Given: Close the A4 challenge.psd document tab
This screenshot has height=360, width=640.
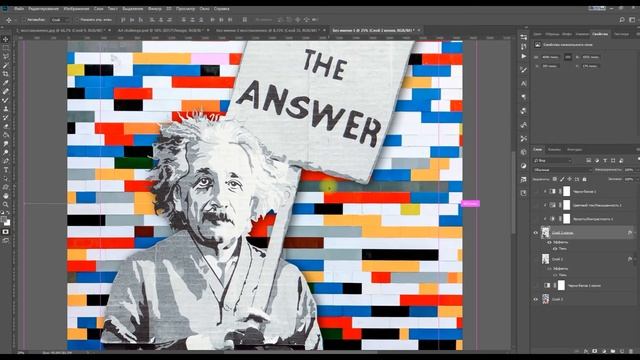Looking at the screenshot, I should pos(208,30).
